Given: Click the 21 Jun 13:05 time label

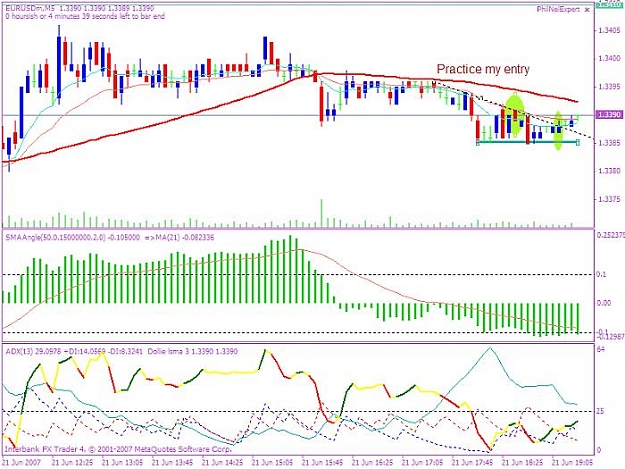Looking at the screenshot, I should (x=122, y=463).
